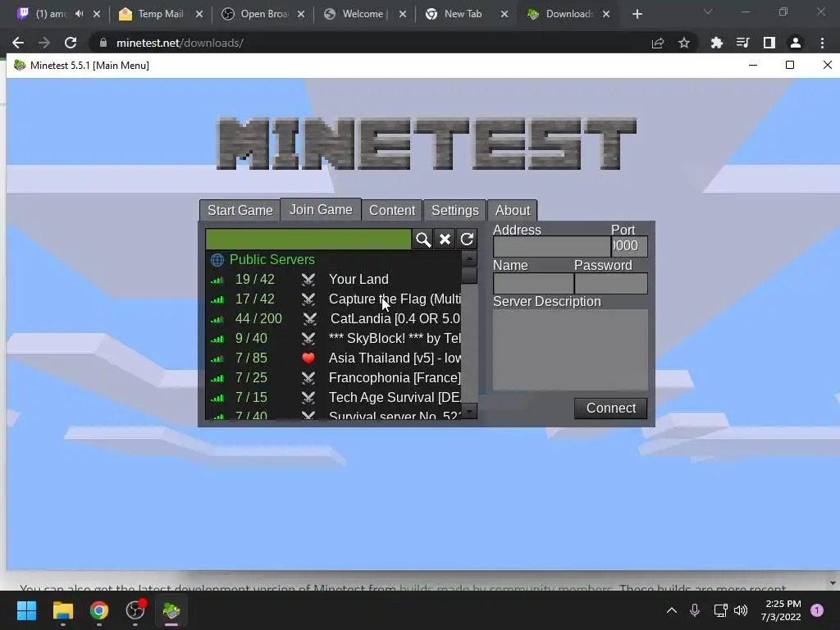Image resolution: width=840 pixels, height=630 pixels.
Task: Click the server search magnifier icon
Action: click(x=422, y=240)
